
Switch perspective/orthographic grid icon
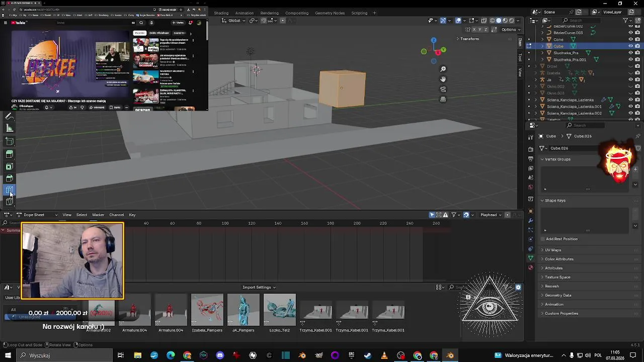pos(443,99)
